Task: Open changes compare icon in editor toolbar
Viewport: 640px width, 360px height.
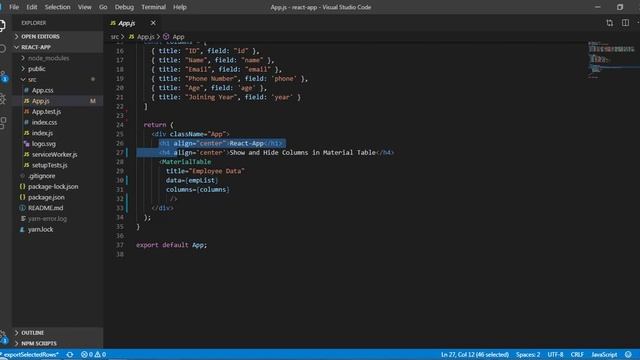Action: coord(609,23)
